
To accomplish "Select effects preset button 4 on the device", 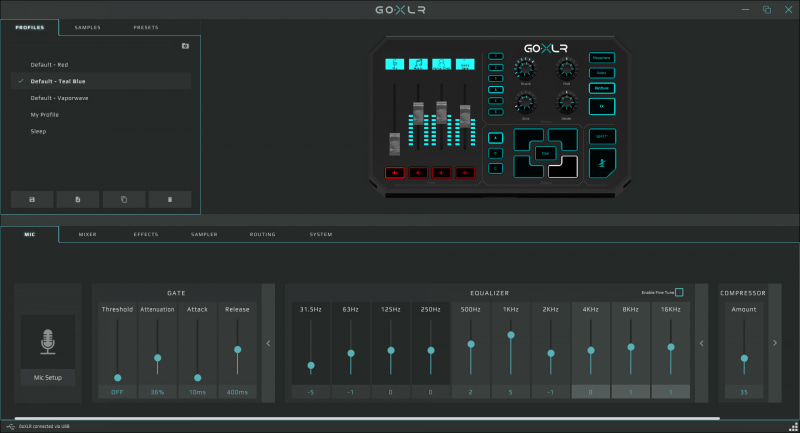I will pyautogui.click(x=495, y=90).
